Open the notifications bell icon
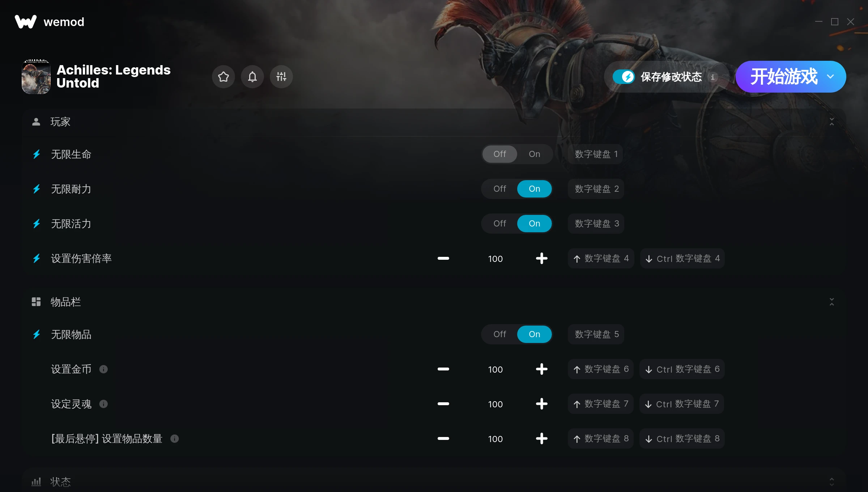 point(252,77)
